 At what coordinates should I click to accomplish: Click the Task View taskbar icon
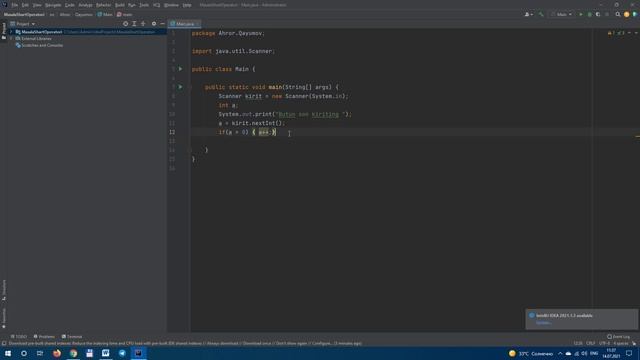tap(40, 353)
